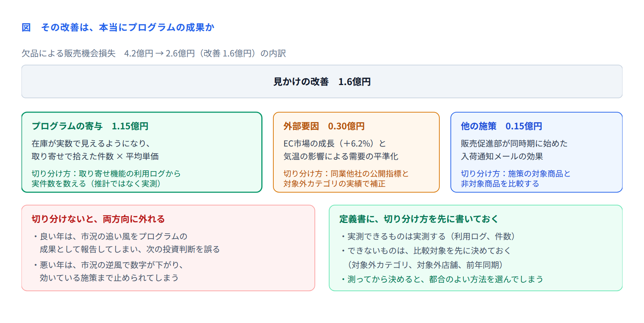Click bullet 実測できるものは実測する(利用ログ、件数)
Screen dimensions: 644x323
[428, 236]
